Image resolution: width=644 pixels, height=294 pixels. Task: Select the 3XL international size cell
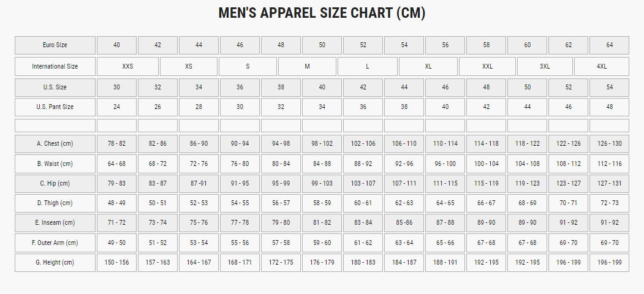coord(545,66)
